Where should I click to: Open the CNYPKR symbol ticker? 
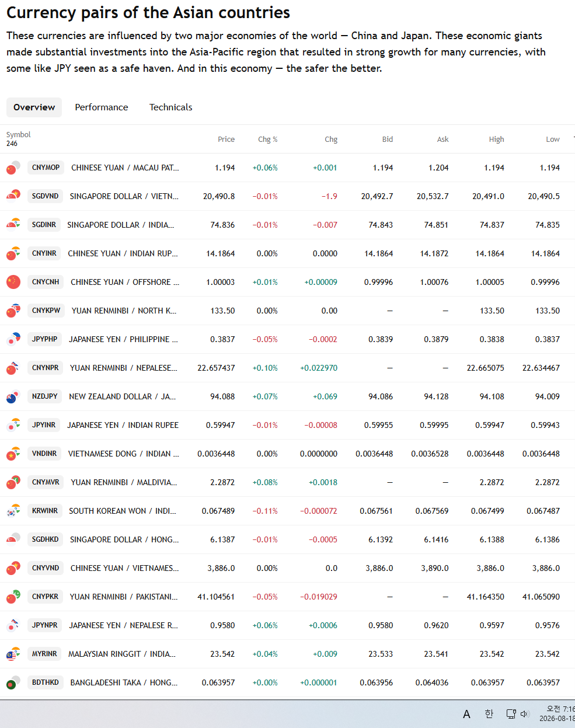(x=46, y=597)
